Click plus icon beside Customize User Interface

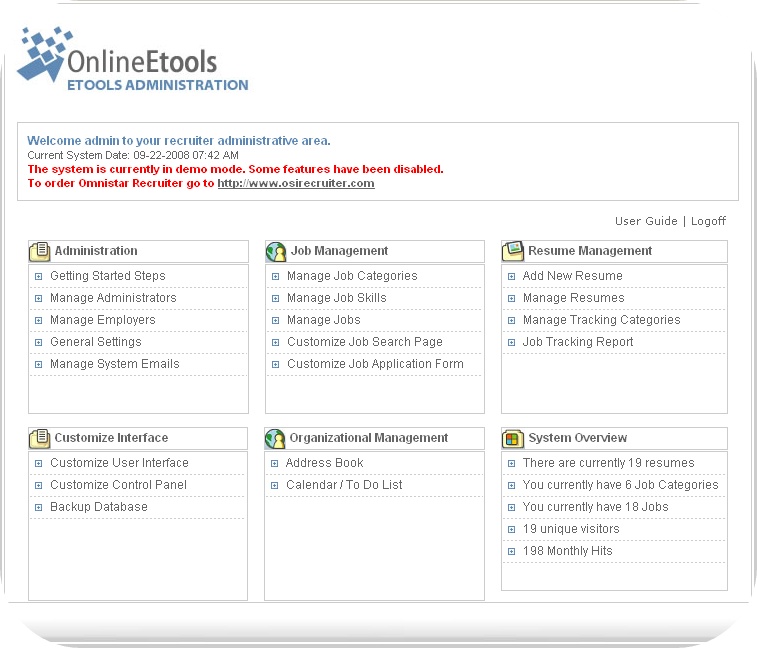point(39,464)
